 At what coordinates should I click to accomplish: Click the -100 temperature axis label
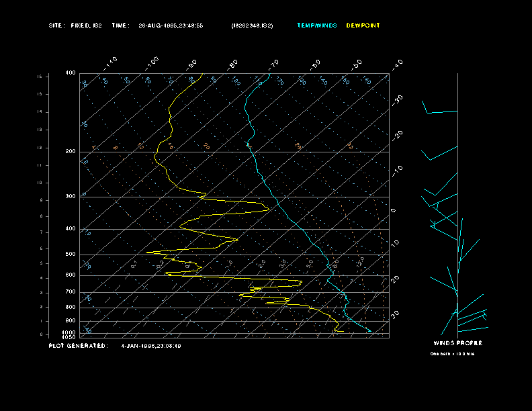[151, 63]
